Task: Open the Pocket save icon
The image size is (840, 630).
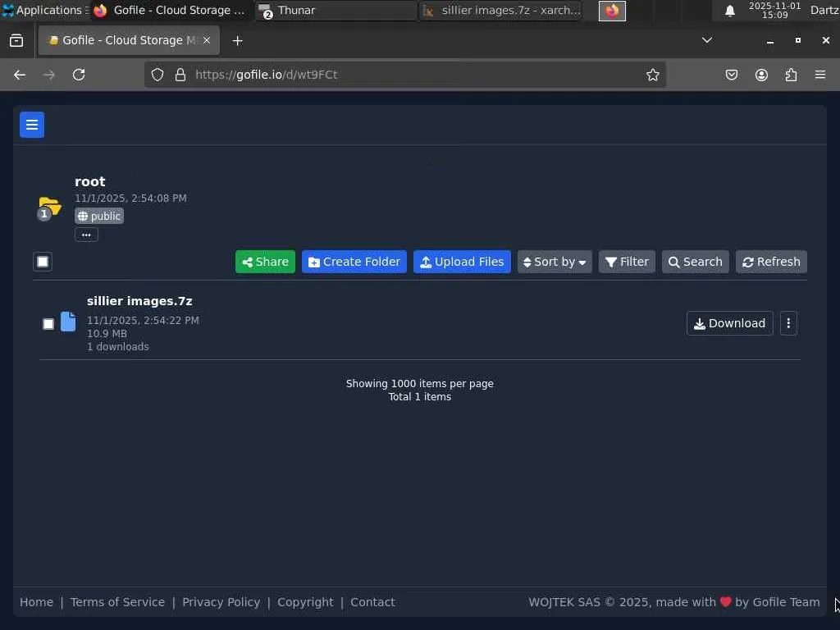Action: pos(731,75)
